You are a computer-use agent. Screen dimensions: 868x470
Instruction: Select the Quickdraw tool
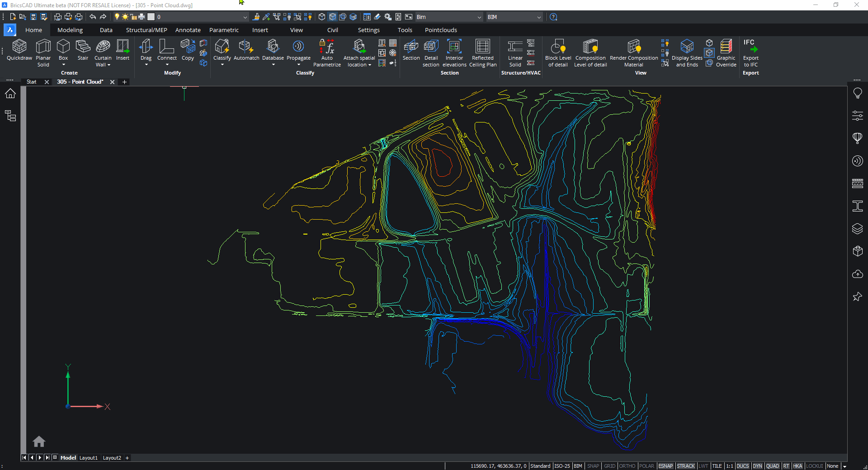19,50
